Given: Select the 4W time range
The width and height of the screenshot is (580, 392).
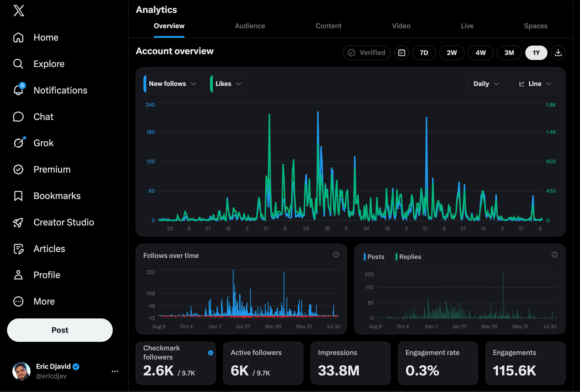Looking at the screenshot, I should tap(481, 53).
